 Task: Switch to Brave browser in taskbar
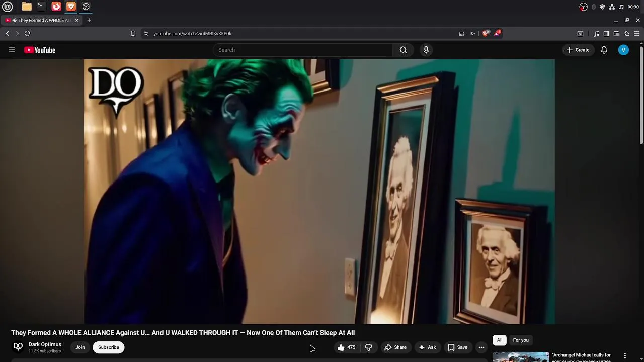(x=71, y=7)
